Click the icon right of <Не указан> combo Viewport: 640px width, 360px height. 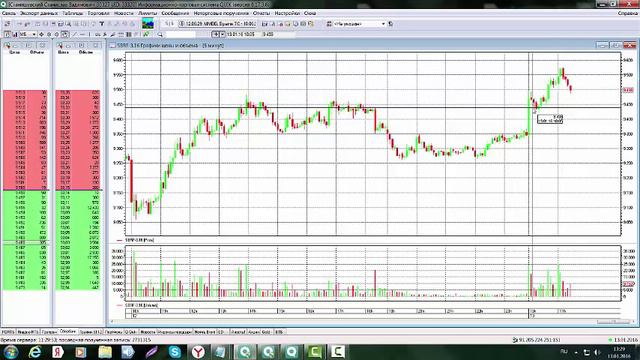pos(391,24)
